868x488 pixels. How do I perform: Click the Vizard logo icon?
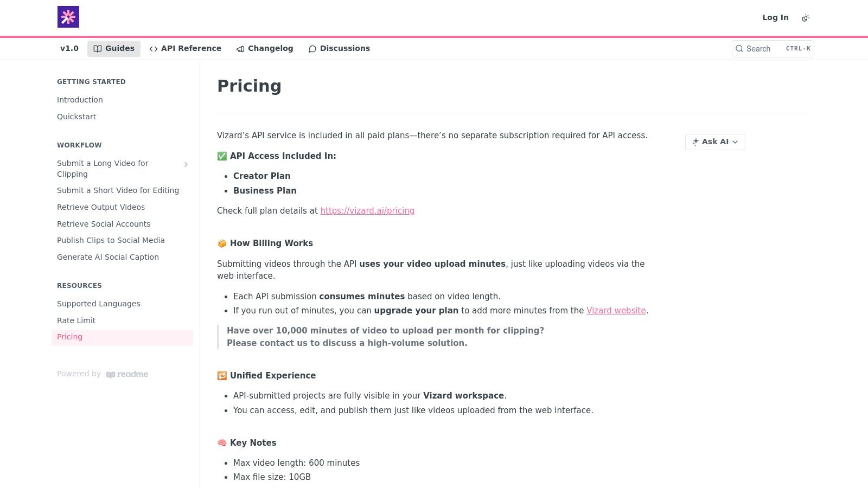pyautogui.click(x=68, y=17)
